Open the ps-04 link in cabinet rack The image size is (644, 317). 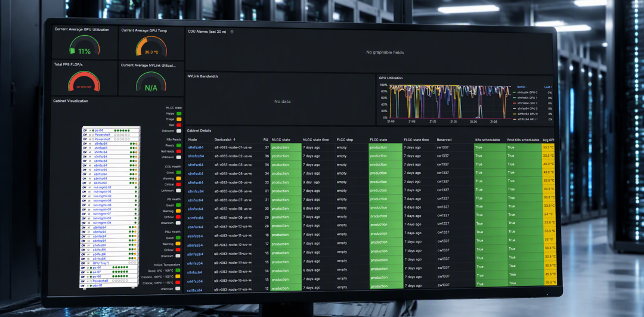pos(98,130)
